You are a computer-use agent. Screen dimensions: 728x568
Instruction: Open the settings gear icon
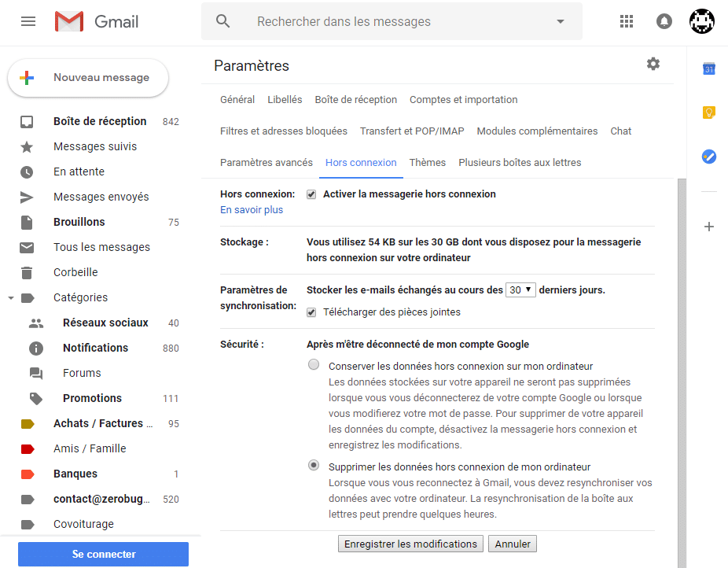click(653, 64)
